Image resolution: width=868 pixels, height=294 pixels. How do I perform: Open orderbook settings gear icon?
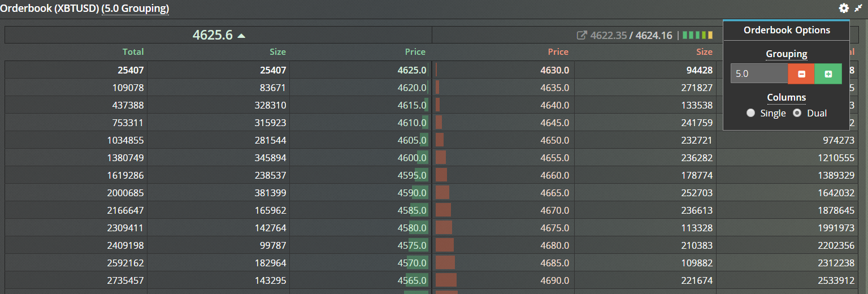(844, 8)
